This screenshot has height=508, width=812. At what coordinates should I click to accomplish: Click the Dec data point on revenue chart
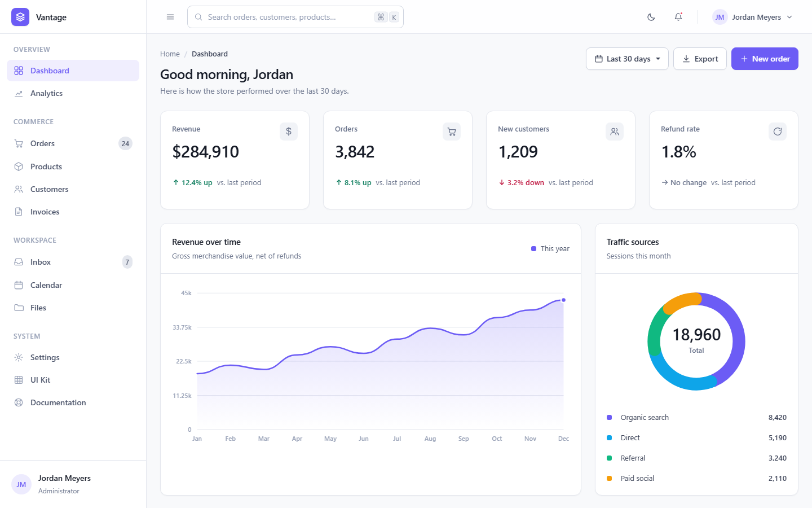563,300
